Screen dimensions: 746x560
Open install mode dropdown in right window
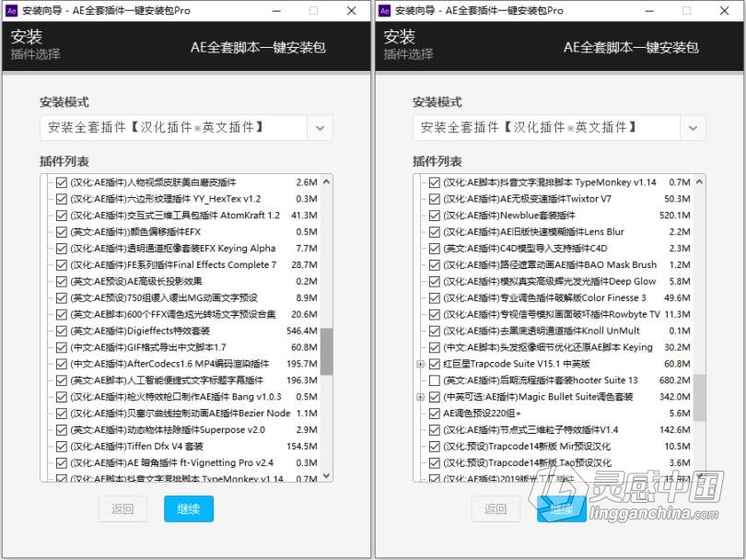pos(694,128)
